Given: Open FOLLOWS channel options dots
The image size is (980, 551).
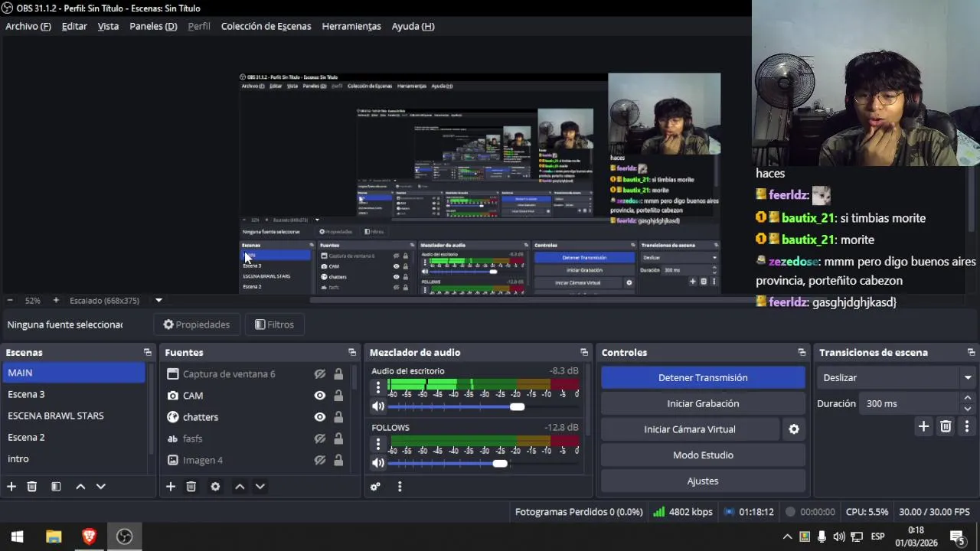Looking at the screenshot, I should (378, 445).
